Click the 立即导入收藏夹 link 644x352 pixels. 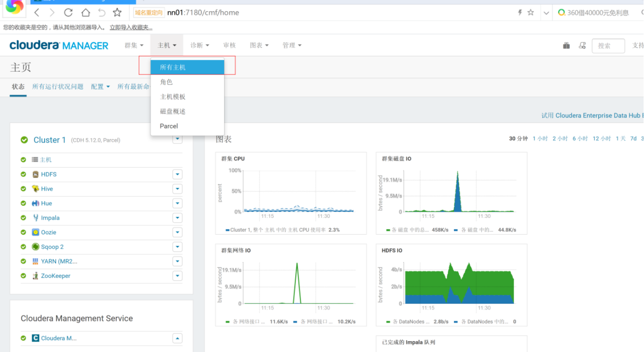(131, 27)
